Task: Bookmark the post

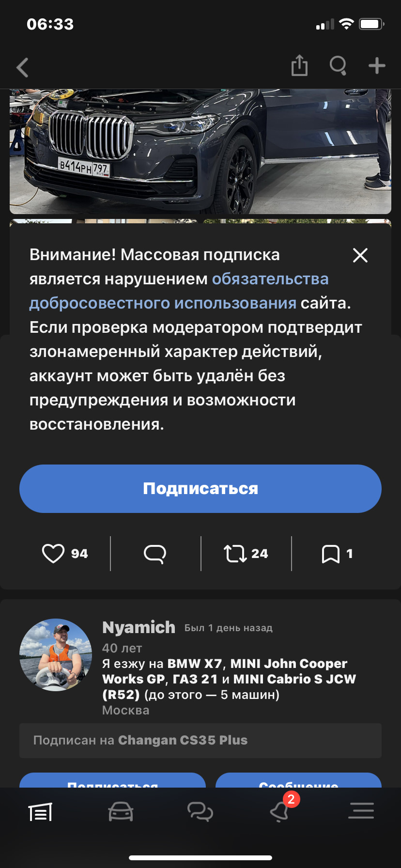Action: pos(331,554)
